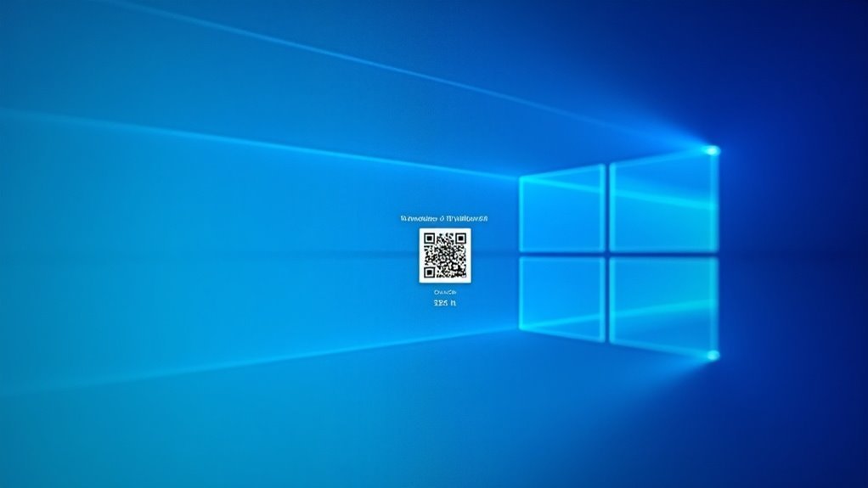
Task: Click the bottom-left pane of Windows logo
Action: pos(562,297)
